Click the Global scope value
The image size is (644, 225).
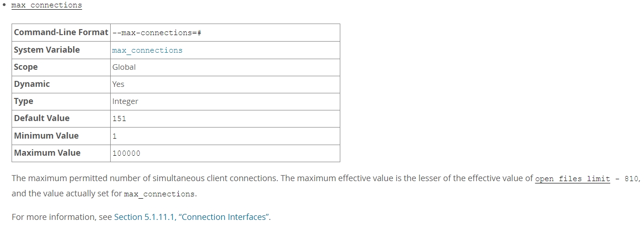click(124, 67)
